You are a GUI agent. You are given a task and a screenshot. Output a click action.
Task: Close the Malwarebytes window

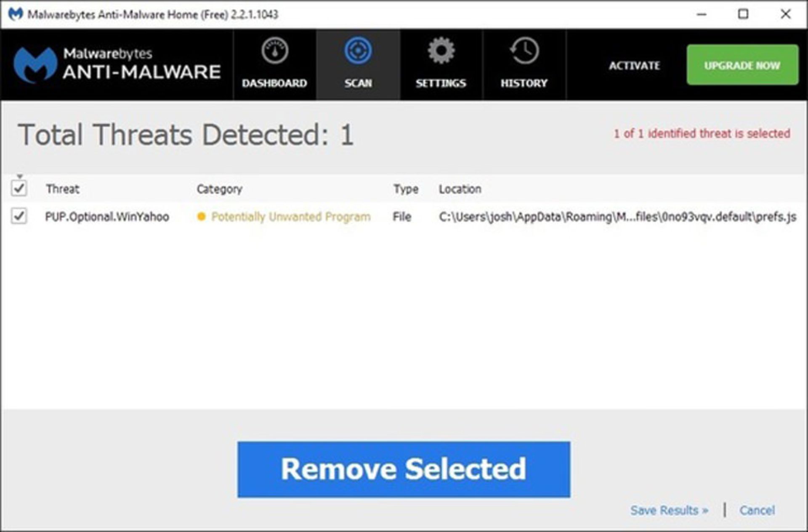coord(785,14)
